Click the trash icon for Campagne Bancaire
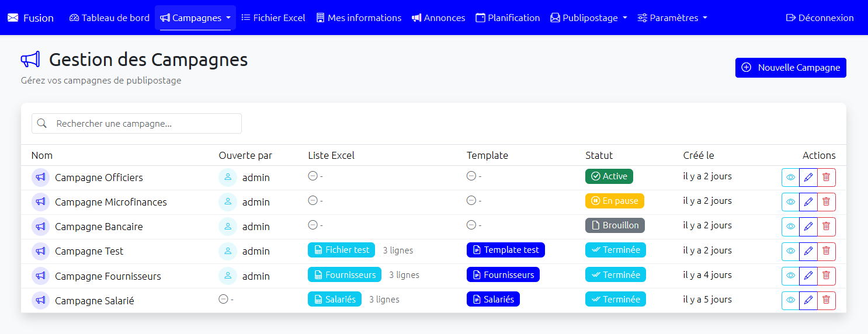The image size is (868, 334). [x=826, y=227]
